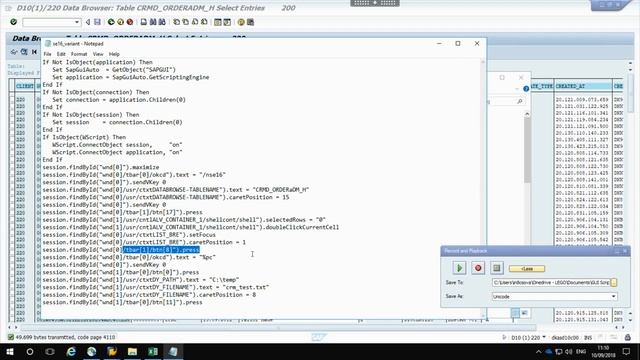Click the line ending with .maximize
This screenshot has width=640, height=360.
pos(101,167)
